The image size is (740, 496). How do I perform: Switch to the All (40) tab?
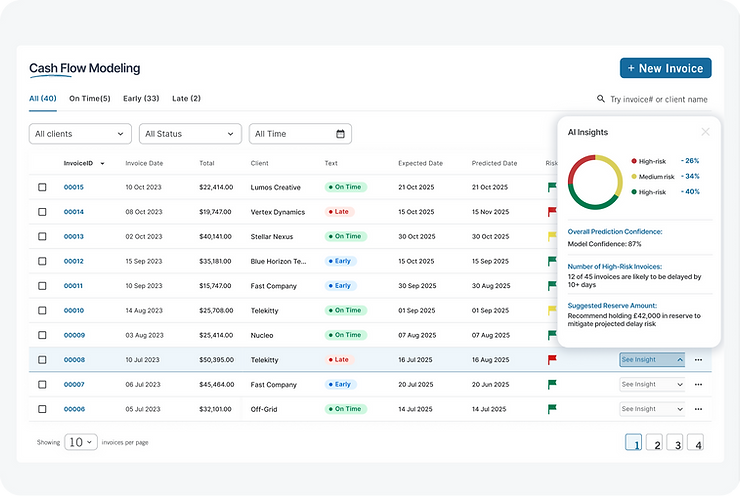pyautogui.click(x=42, y=98)
